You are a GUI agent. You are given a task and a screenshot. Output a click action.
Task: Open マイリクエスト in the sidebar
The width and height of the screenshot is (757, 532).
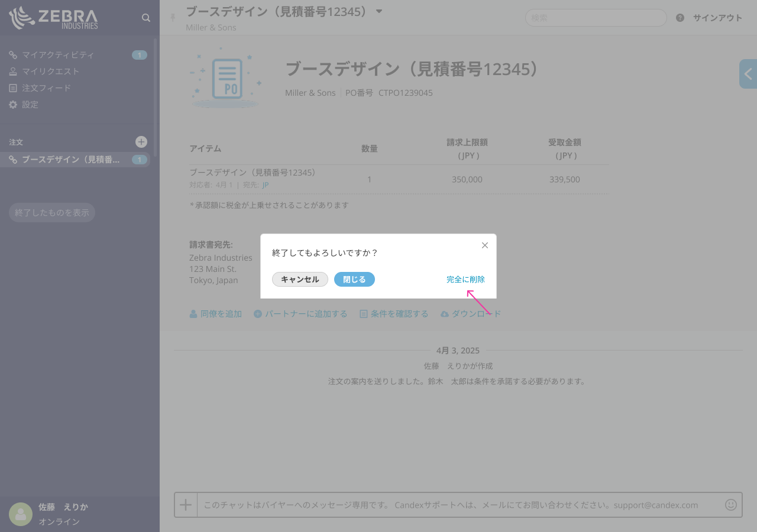click(x=50, y=72)
